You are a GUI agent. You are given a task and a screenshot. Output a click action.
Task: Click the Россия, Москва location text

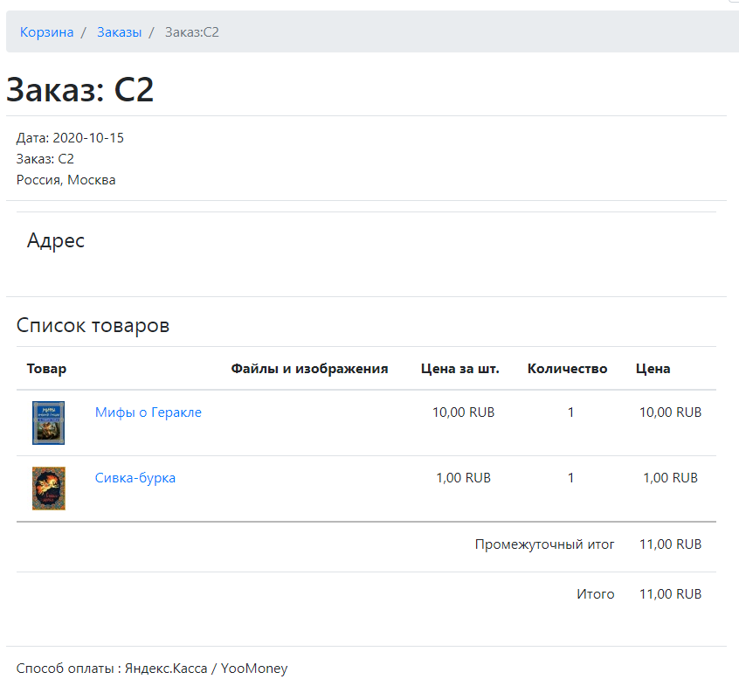[66, 180]
